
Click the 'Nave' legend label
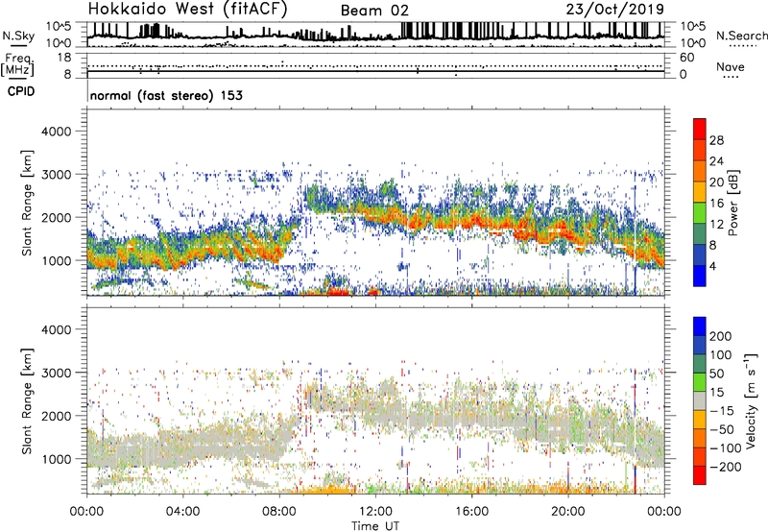click(x=731, y=67)
